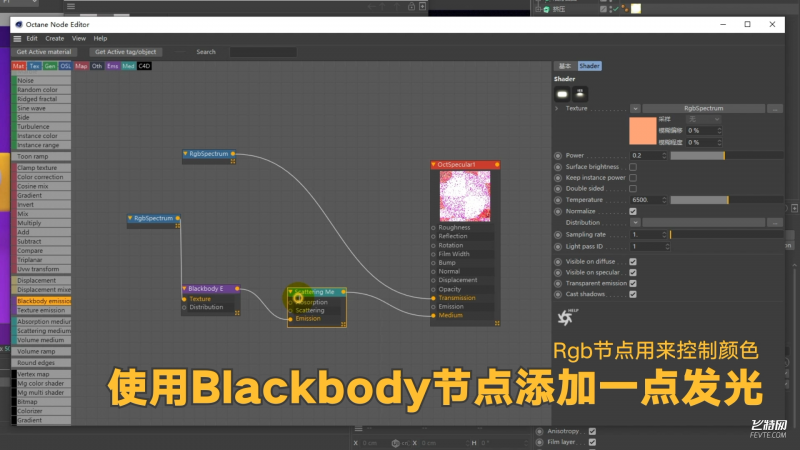Click the Light pass ID stepper arrows
800x450 pixels.
tap(667, 246)
